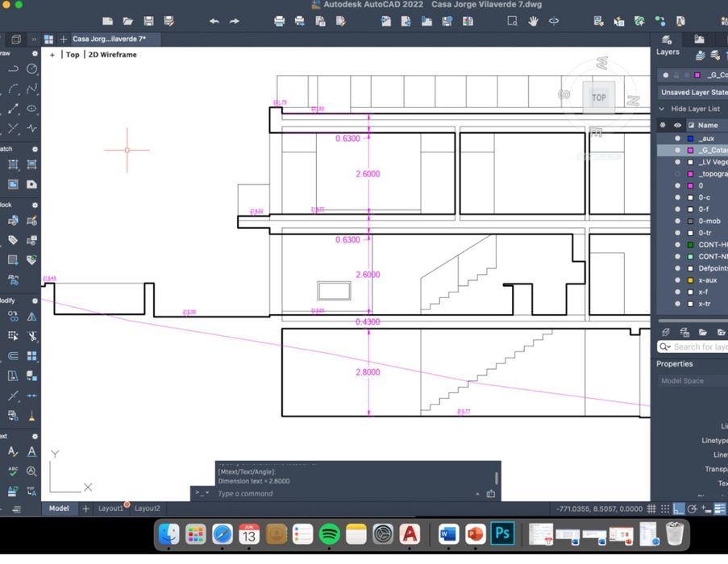Click the Print (plot) icon
The image size is (728, 564).
pos(279,21)
